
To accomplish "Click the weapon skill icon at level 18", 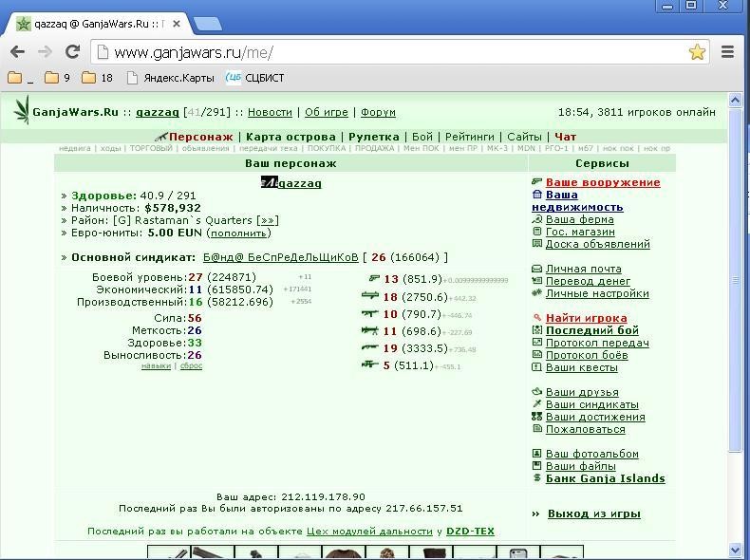I will click(x=369, y=295).
